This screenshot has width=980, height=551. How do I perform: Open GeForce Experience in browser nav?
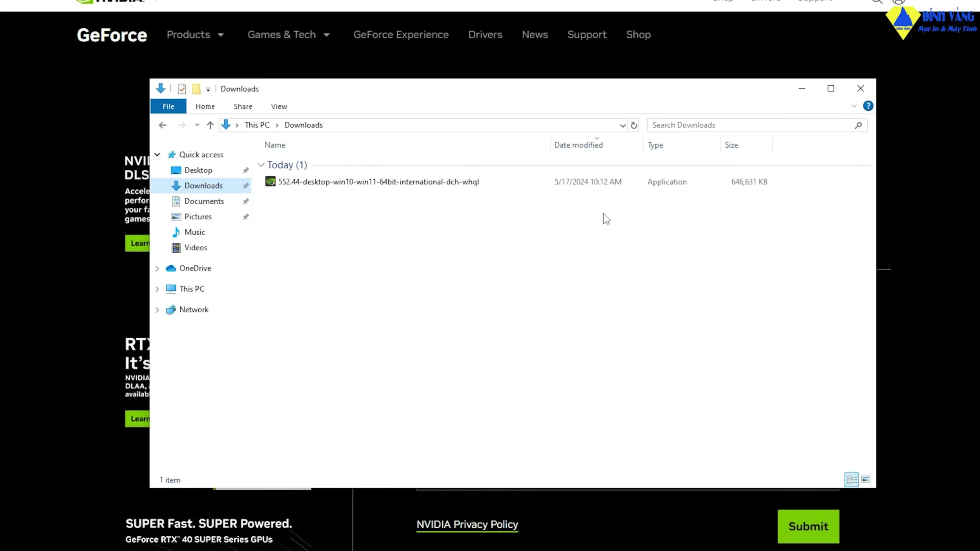401,35
